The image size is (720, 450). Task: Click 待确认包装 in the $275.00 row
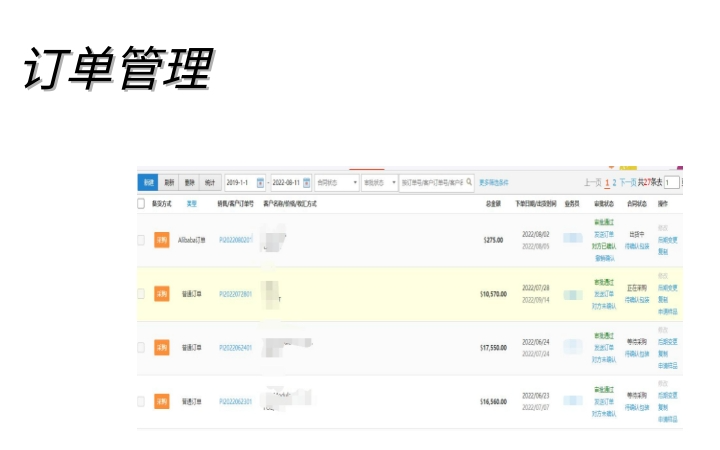click(637, 246)
